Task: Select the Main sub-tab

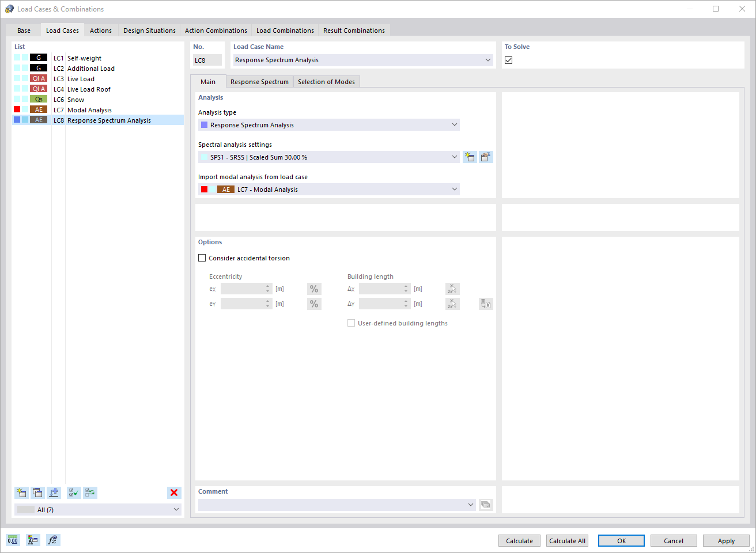Action: (x=208, y=82)
